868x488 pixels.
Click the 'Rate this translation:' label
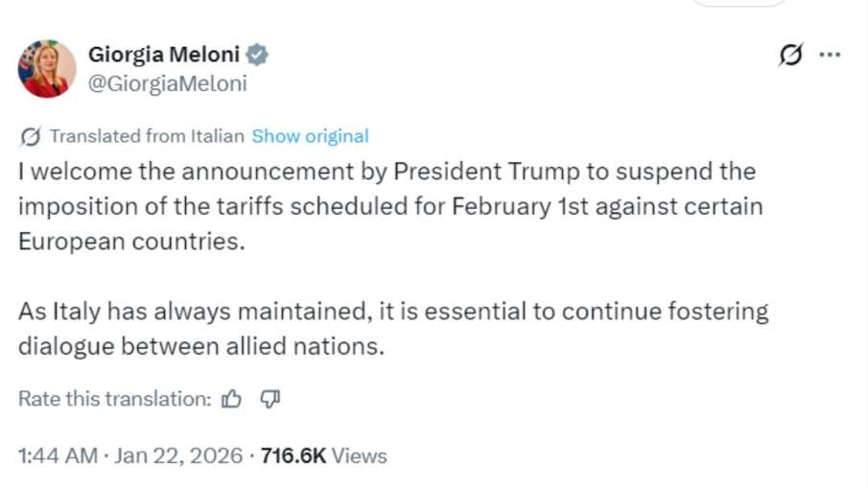(114, 399)
